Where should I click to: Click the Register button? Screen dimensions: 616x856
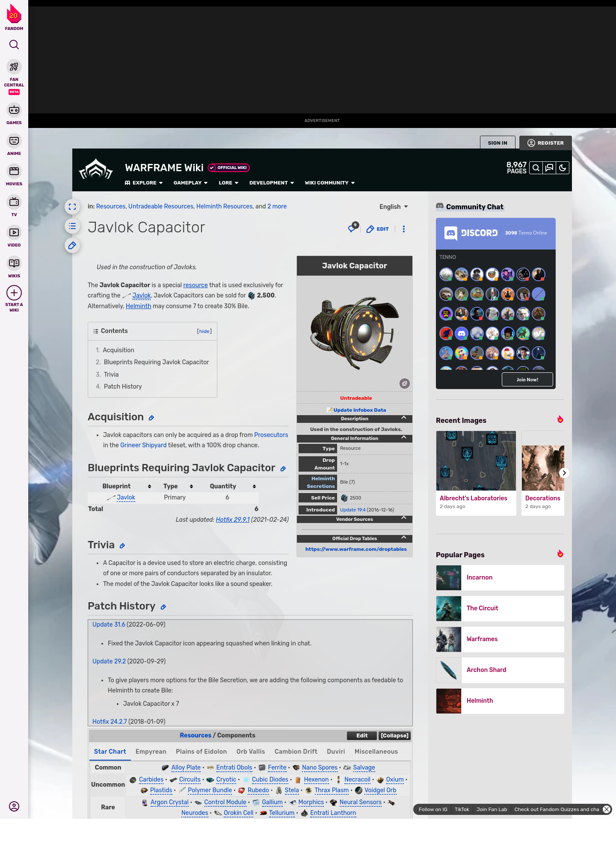point(545,143)
